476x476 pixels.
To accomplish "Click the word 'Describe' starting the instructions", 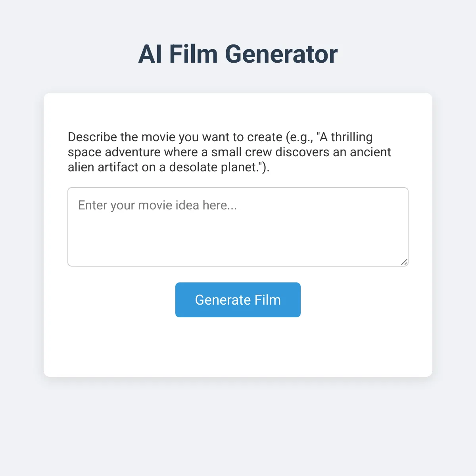I will tap(92, 137).
